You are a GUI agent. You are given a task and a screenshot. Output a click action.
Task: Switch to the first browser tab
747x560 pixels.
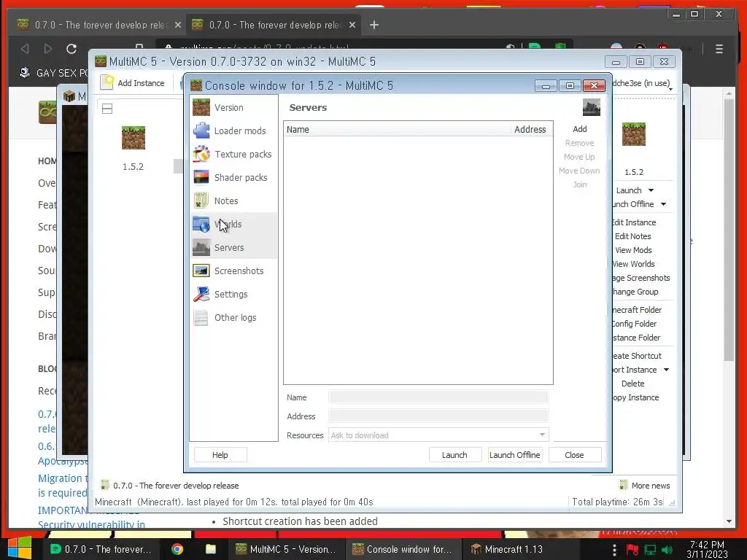(x=99, y=25)
